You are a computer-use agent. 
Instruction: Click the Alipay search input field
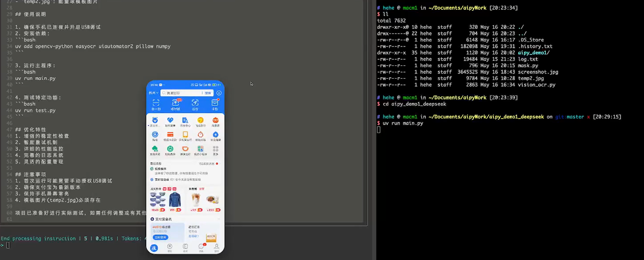(x=182, y=93)
